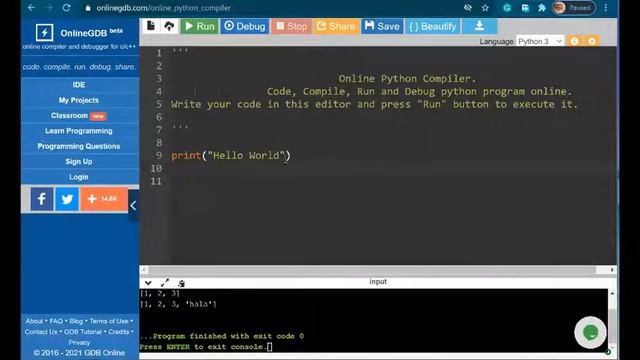
Task: Click the Paused profile avatar
Action: tap(573, 8)
